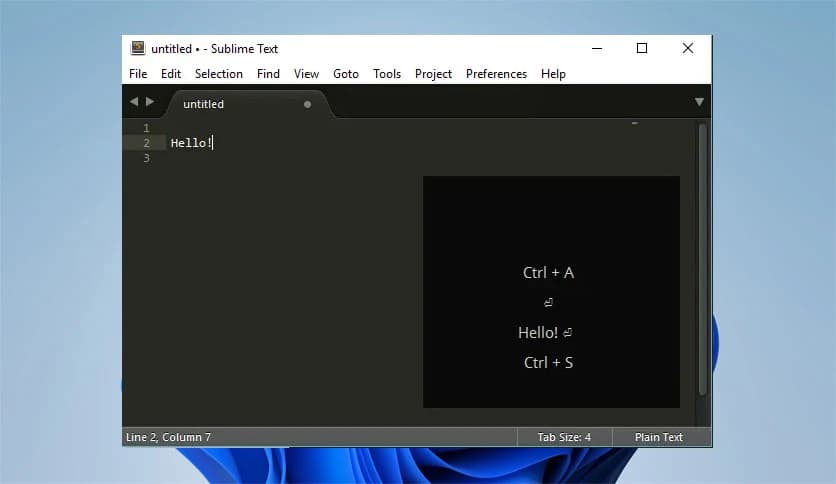The height and width of the screenshot is (484, 836).
Task: Click the Sublime Text app icon in title bar
Action: tap(138, 48)
